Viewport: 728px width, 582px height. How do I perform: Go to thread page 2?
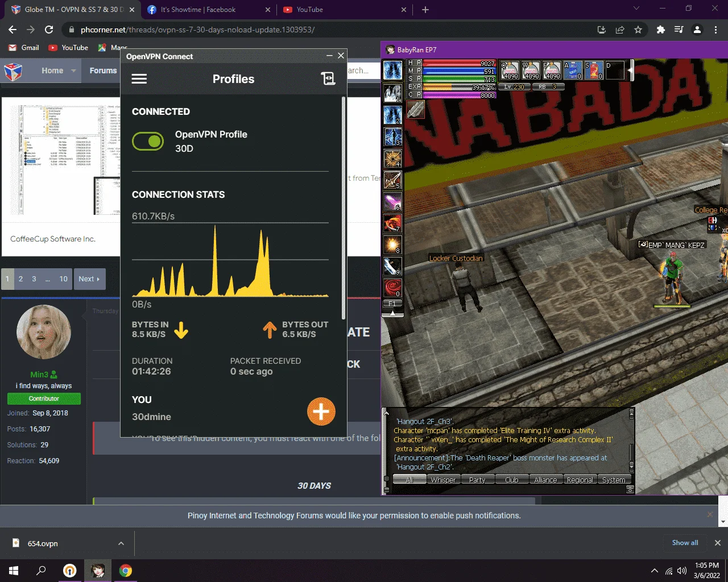pos(20,279)
